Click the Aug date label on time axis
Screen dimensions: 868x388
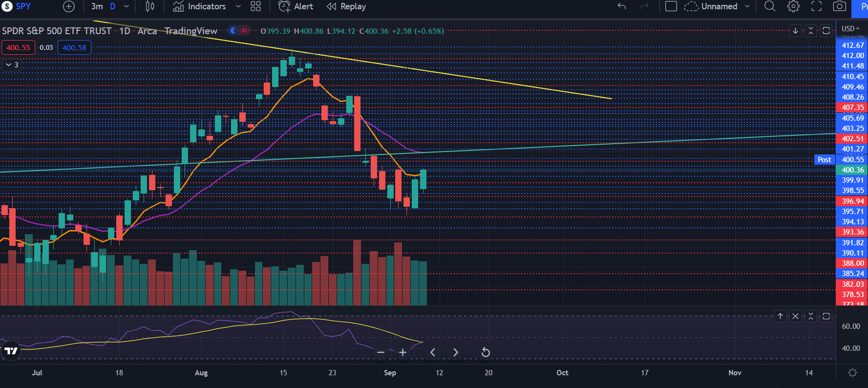tap(201, 373)
